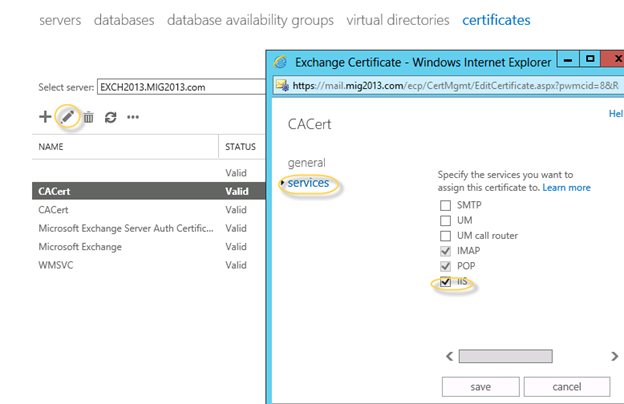Viewport: 624px width, 404px height.
Task: Click the save button
Action: [480, 387]
